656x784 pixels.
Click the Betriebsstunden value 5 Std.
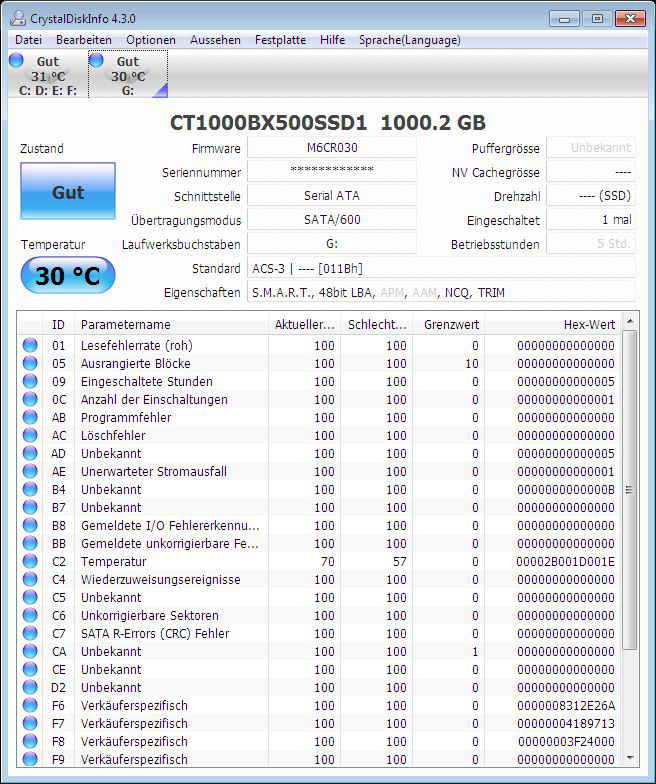(x=591, y=244)
